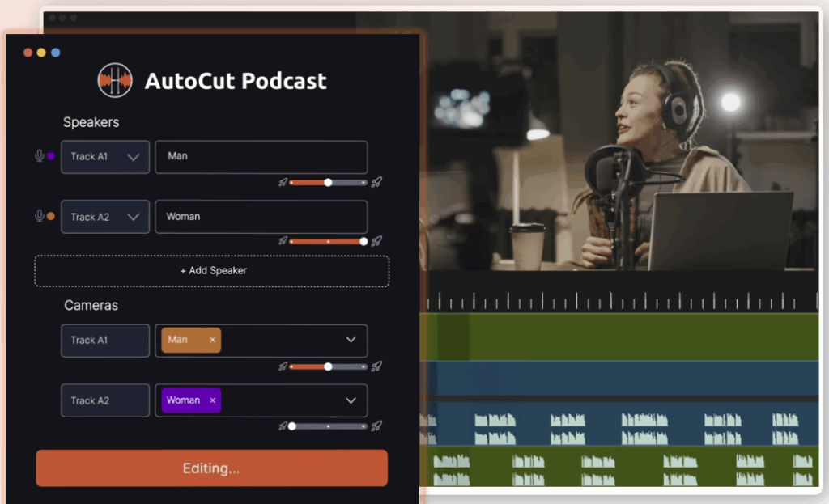Click the Man speaker slider handle

(328, 182)
